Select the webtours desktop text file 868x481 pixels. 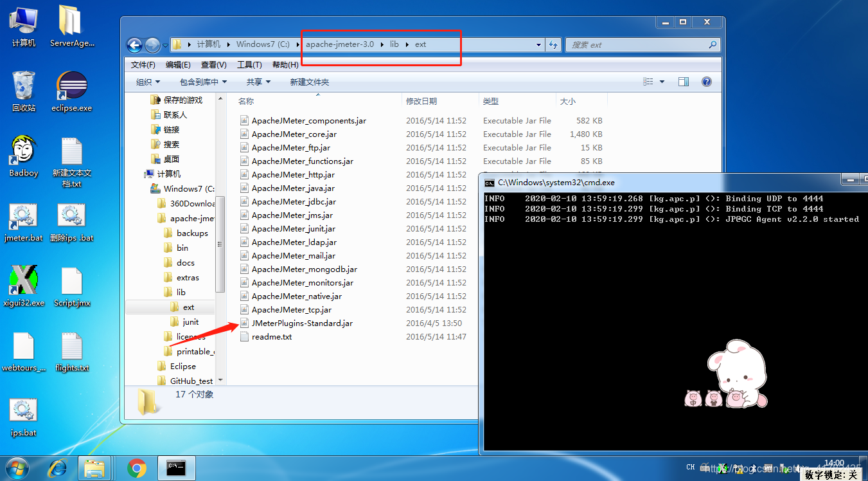click(24, 352)
